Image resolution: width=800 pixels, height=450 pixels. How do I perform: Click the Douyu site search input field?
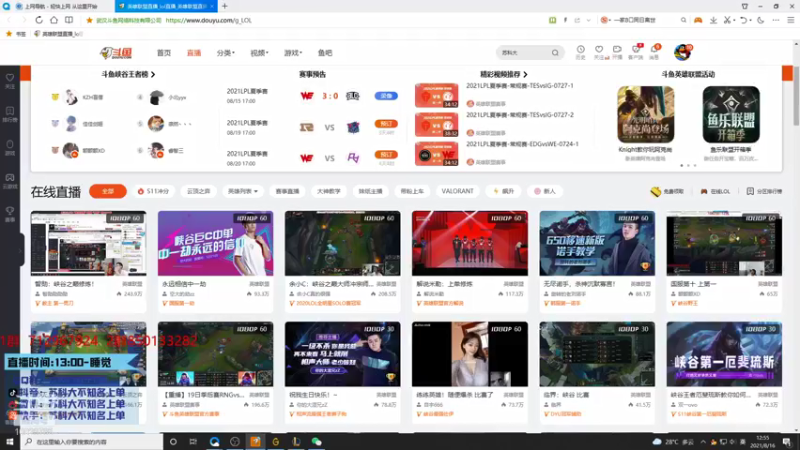[524, 53]
